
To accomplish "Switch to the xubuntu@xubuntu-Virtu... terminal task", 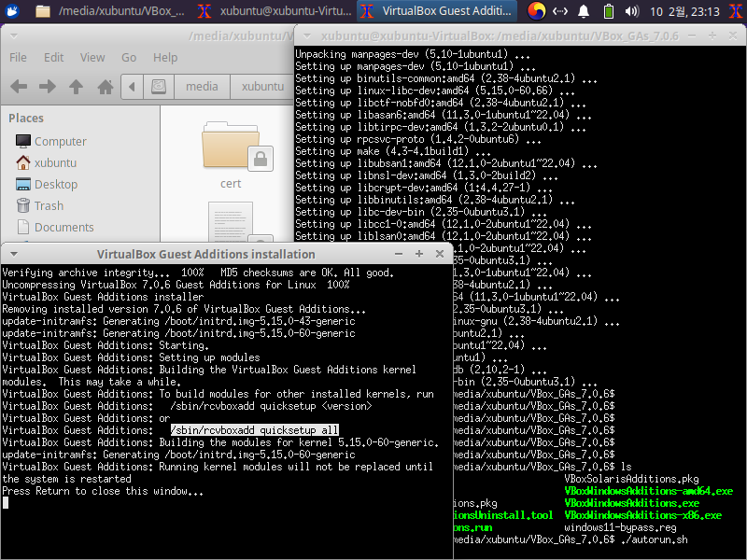I will point(275,11).
